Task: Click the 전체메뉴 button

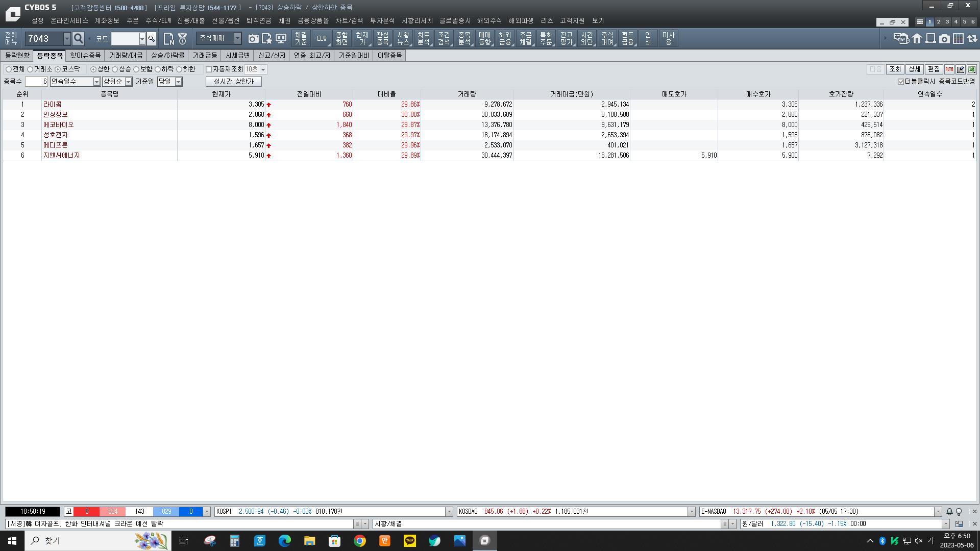Action: (11, 39)
